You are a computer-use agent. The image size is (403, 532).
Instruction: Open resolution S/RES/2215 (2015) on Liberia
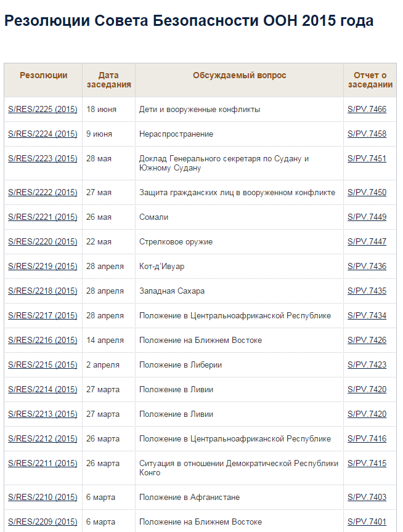tap(43, 365)
